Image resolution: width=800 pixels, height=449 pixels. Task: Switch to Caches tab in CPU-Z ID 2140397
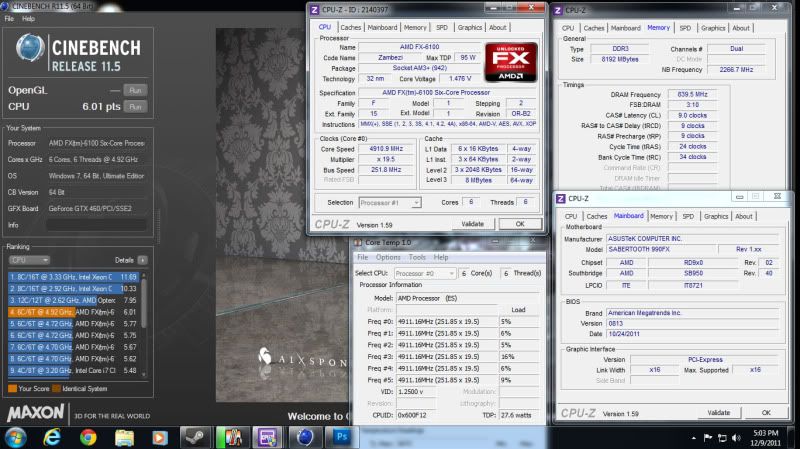pos(351,28)
